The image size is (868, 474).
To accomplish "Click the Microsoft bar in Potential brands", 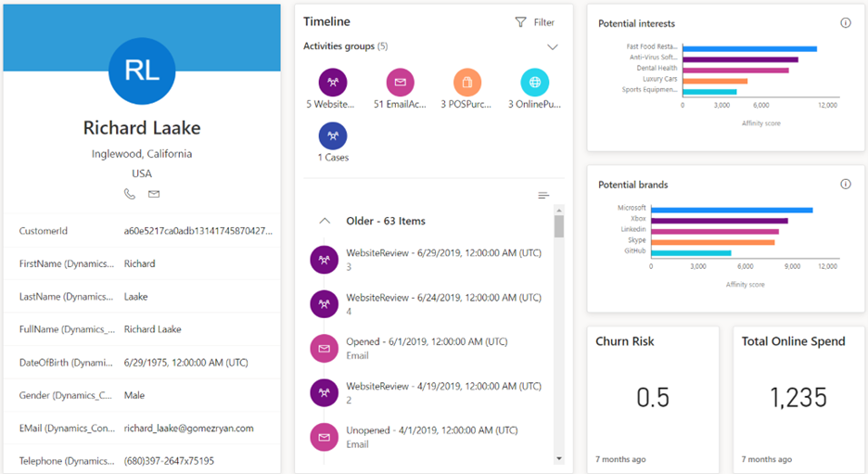I will pos(732,210).
